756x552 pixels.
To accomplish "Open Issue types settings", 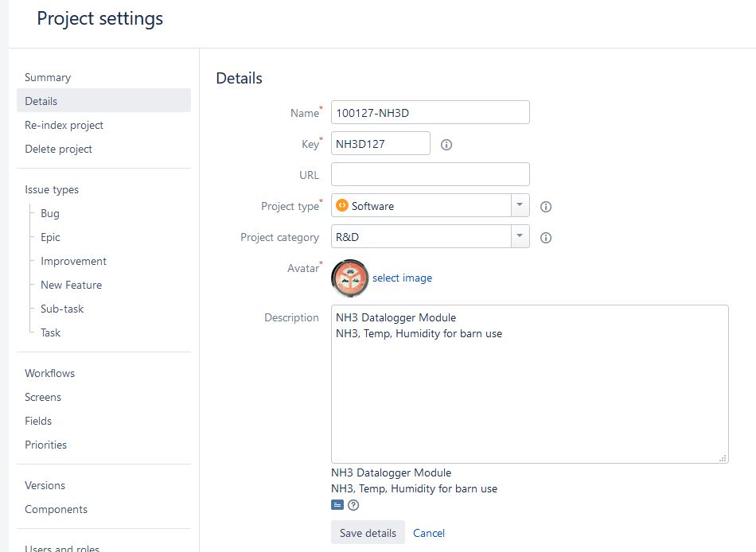I will coord(52,189).
